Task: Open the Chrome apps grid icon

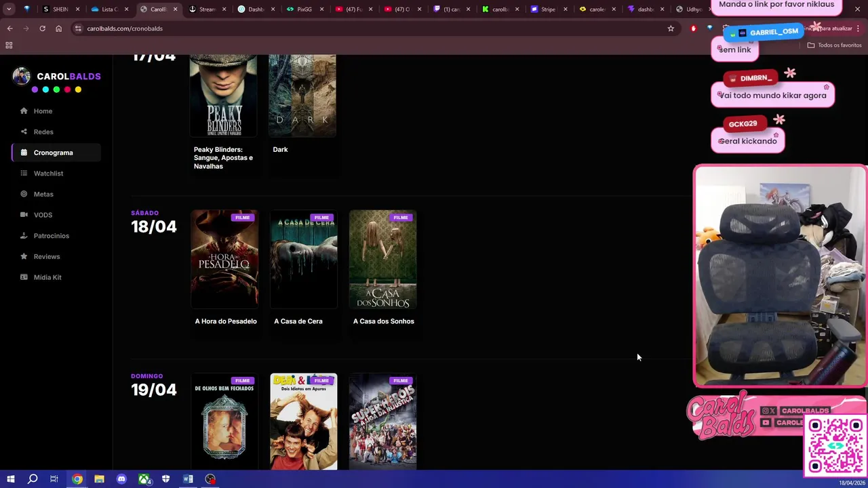Action: (x=9, y=45)
